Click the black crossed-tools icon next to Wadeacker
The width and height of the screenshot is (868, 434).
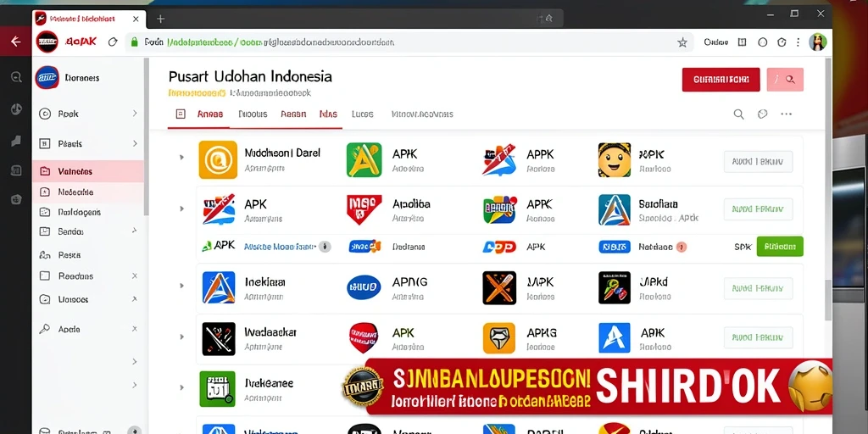(x=219, y=339)
